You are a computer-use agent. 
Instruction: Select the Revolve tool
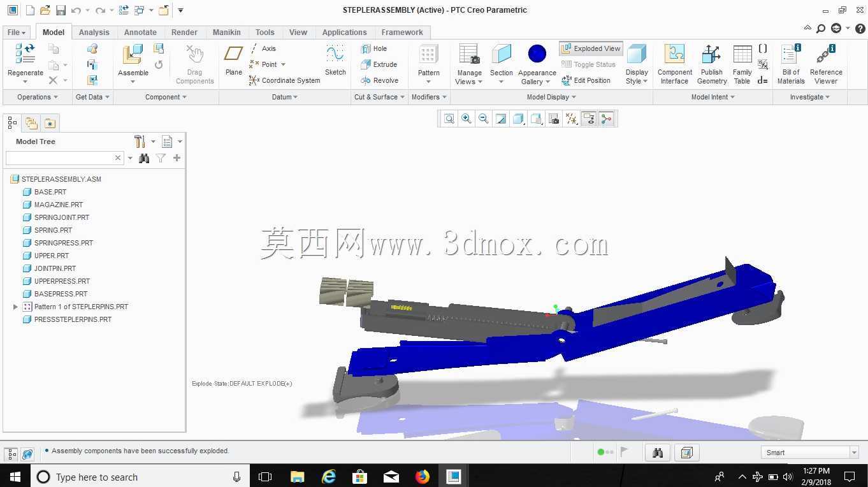coord(380,80)
